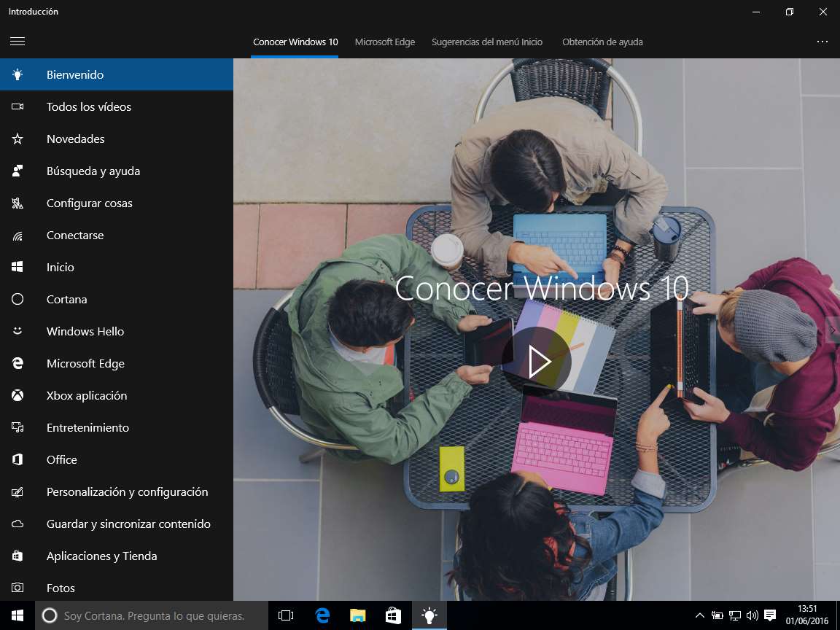Select Microsoft Edge in the sidebar

(x=116, y=363)
